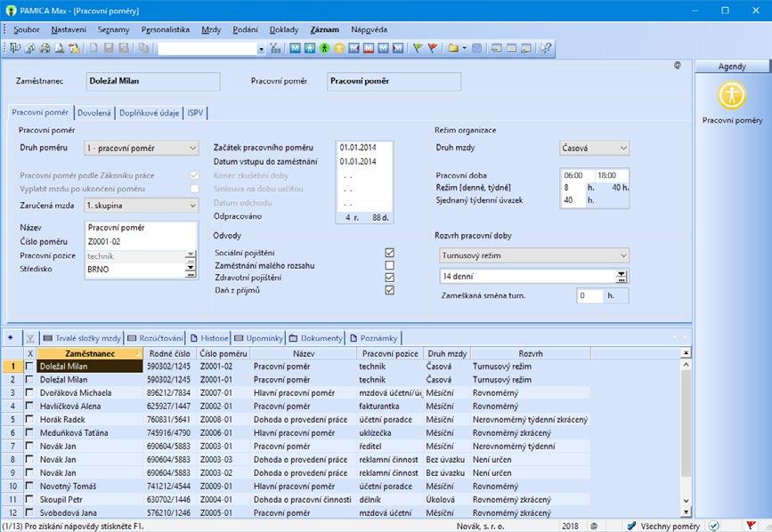
Task: Sort by the Rodné číslo column header
Action: [x=170, y=353]
